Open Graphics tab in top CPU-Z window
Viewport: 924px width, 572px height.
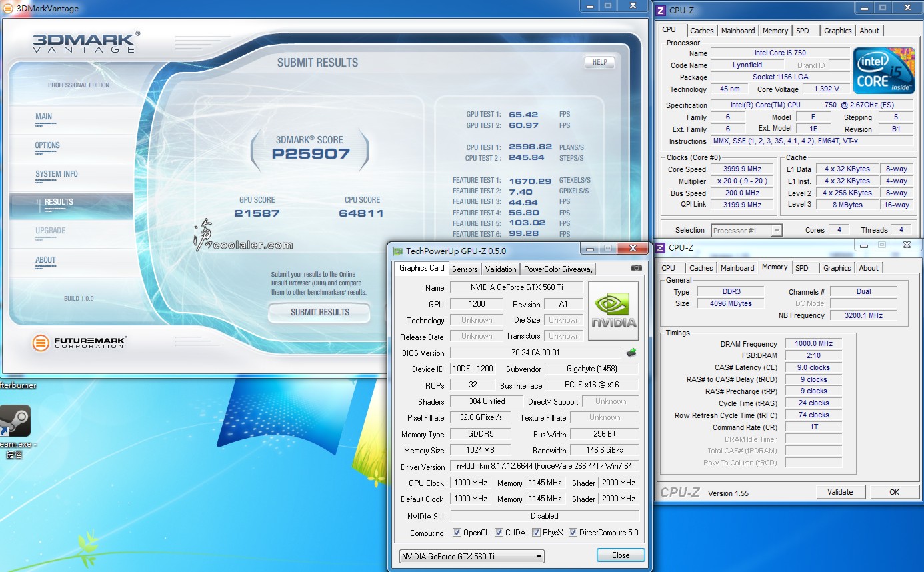coord(838,31)
